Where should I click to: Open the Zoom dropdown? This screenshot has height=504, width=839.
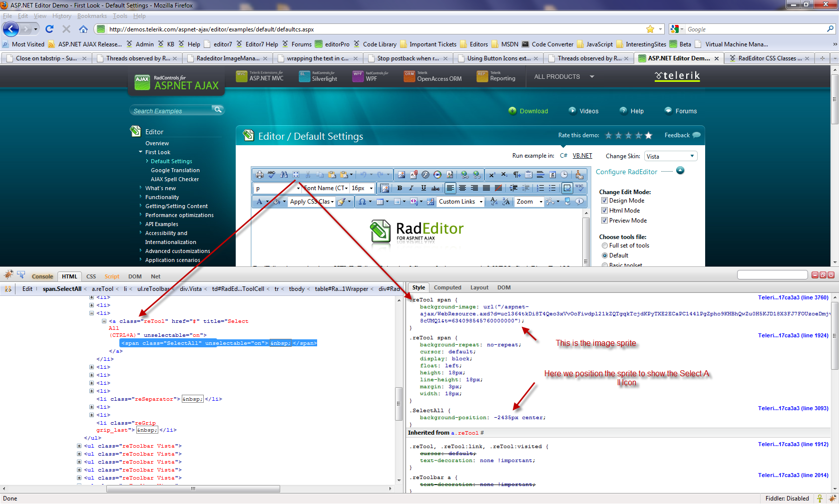pos(529,202)
